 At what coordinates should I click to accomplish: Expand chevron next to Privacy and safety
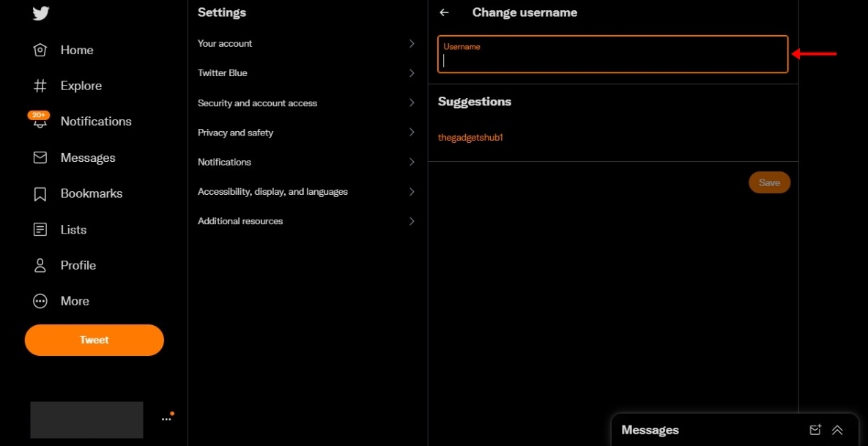pyautogui.click(x=412, y=133)
